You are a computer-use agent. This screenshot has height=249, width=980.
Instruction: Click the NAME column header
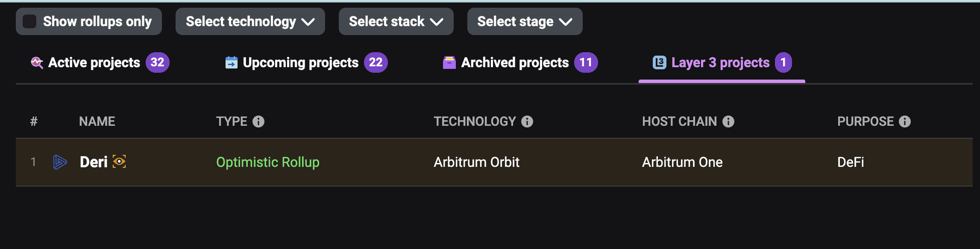[x=97, y=122]
